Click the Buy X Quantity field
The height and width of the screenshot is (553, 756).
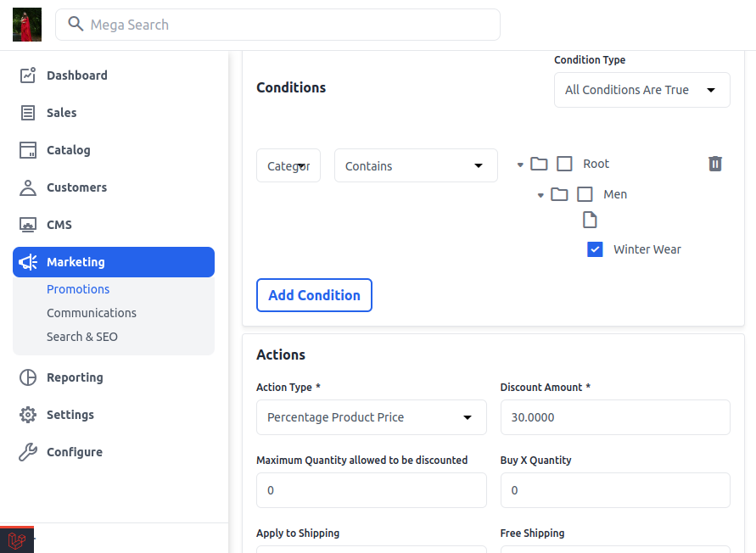click(x=615, y=490)
